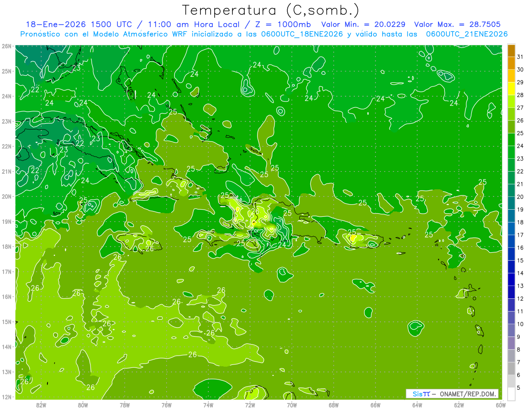Image resolution: width=532 pixels, height=411 pixels.
Task: Click the 74W longitude axis label
Action: tap(208, 405)
